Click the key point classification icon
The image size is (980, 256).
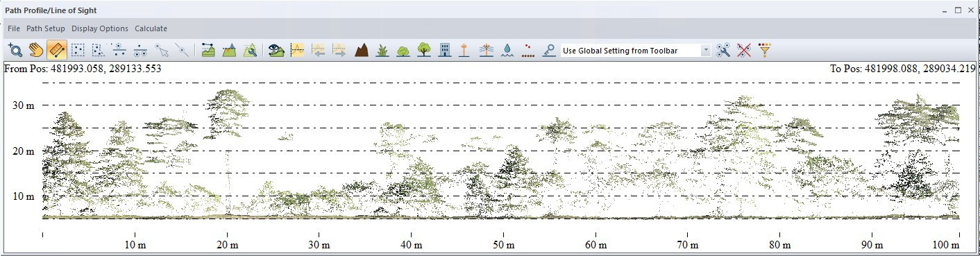pyautogui.click(x=550, y=50)
